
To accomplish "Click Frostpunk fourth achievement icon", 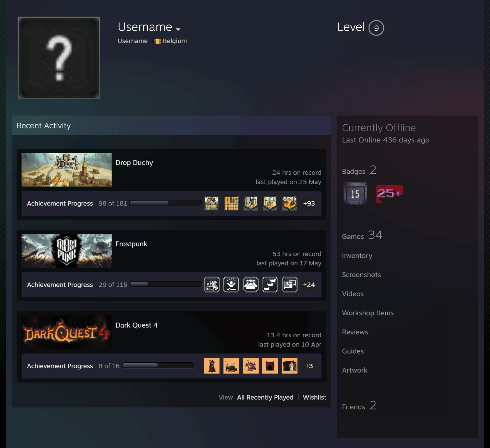I will (270, 285).
